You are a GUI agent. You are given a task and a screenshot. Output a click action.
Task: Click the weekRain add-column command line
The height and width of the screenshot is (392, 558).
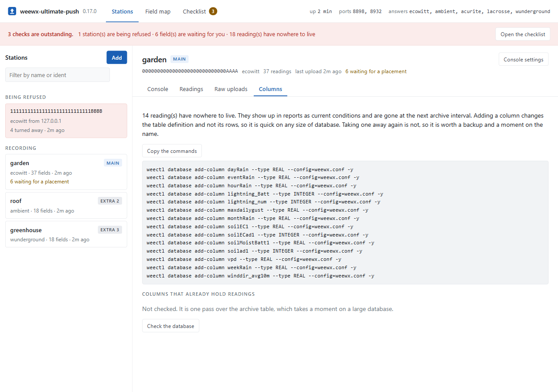point(252,267)
